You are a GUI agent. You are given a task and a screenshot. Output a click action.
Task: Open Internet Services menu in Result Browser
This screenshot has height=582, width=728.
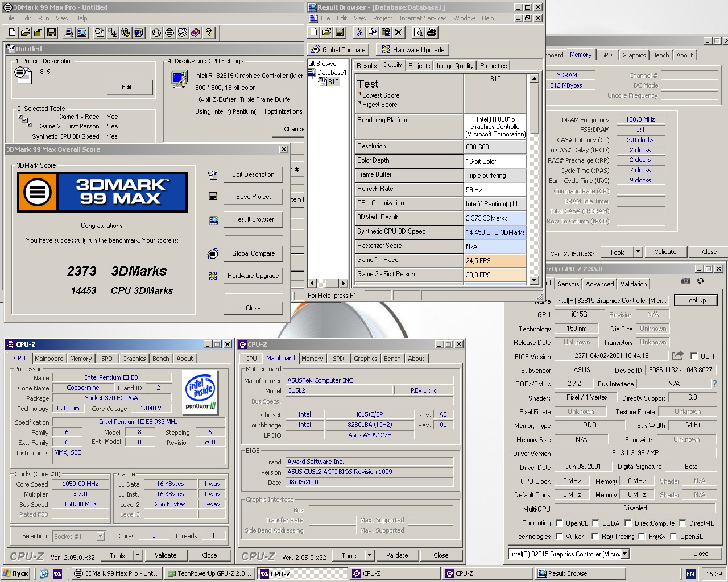[x=423, y=18]
